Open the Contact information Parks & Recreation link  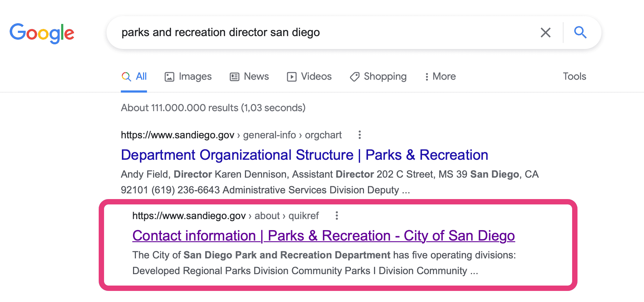(x=324, y=236)
